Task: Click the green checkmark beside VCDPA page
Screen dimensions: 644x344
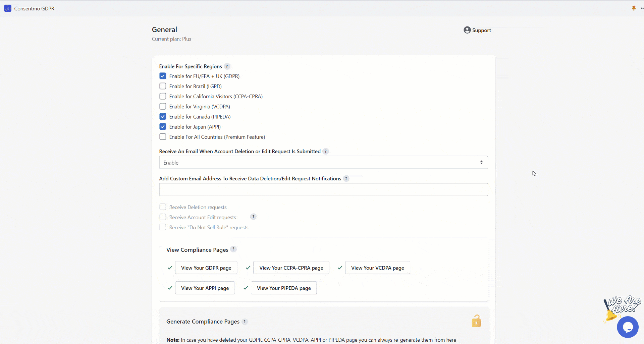Action: [340, 268]
